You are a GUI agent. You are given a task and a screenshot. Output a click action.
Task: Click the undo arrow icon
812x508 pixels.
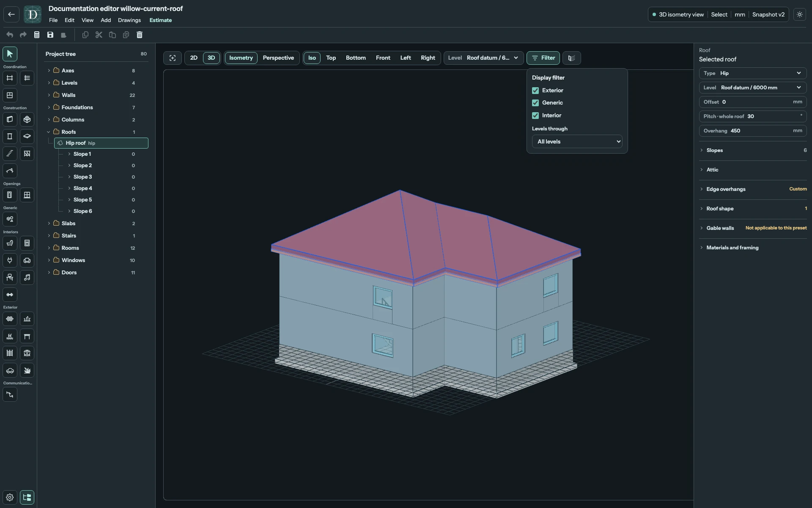click(10, 35)
